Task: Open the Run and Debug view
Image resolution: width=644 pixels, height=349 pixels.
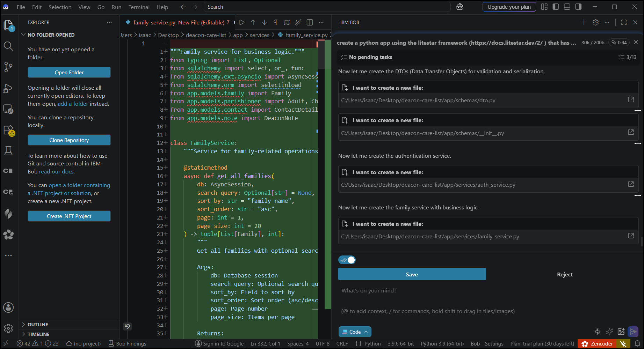Action: click(x=8, y=88)
